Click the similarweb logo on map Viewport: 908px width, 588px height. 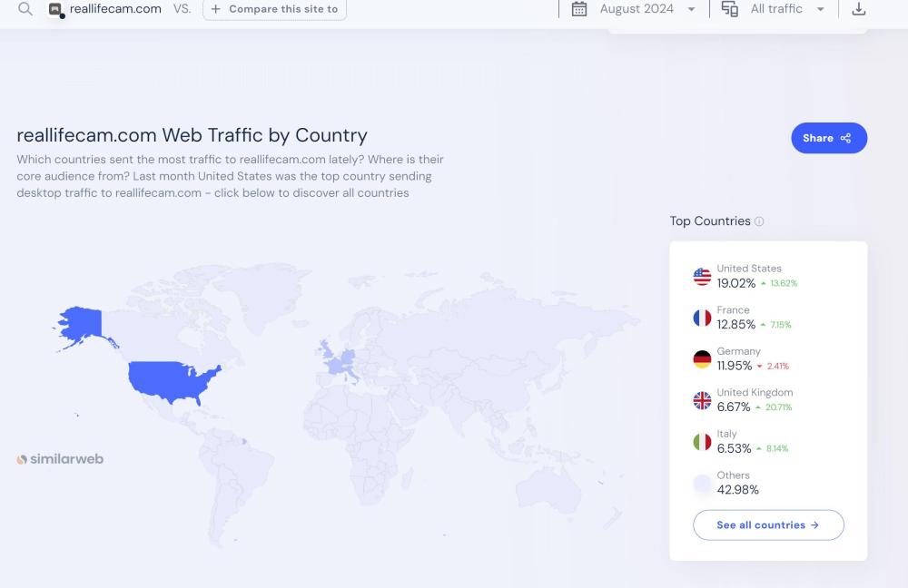coord(60,459)
